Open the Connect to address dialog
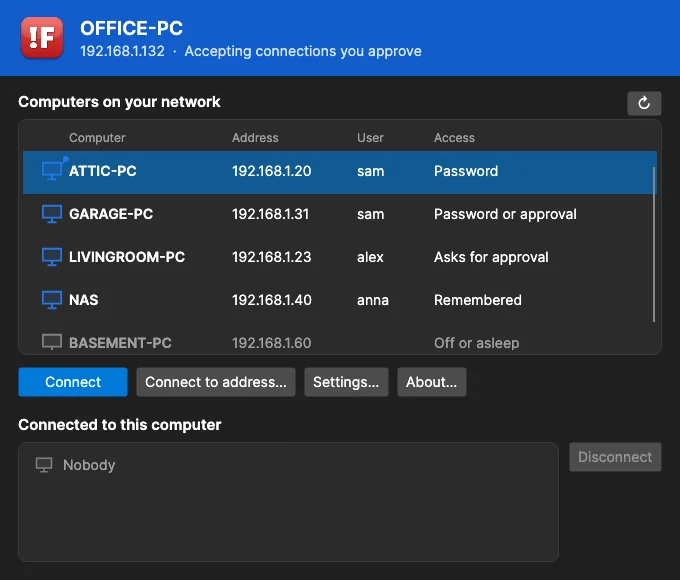680x580 pixels. (x=216, y=382)
